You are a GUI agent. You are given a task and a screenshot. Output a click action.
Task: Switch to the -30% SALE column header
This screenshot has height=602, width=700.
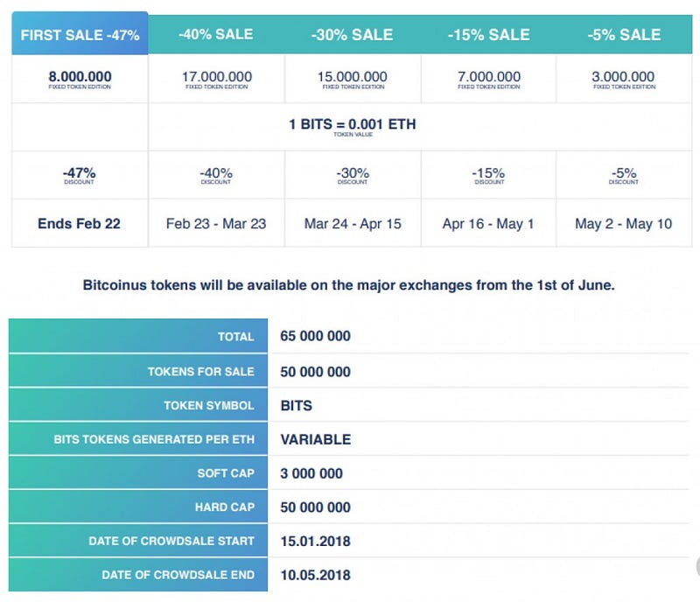coord(353,34)
